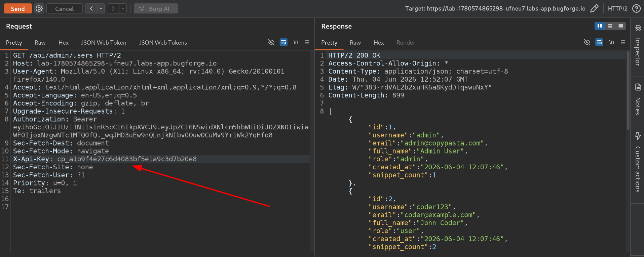Click the X-Api-Key header line

[105, 159]
